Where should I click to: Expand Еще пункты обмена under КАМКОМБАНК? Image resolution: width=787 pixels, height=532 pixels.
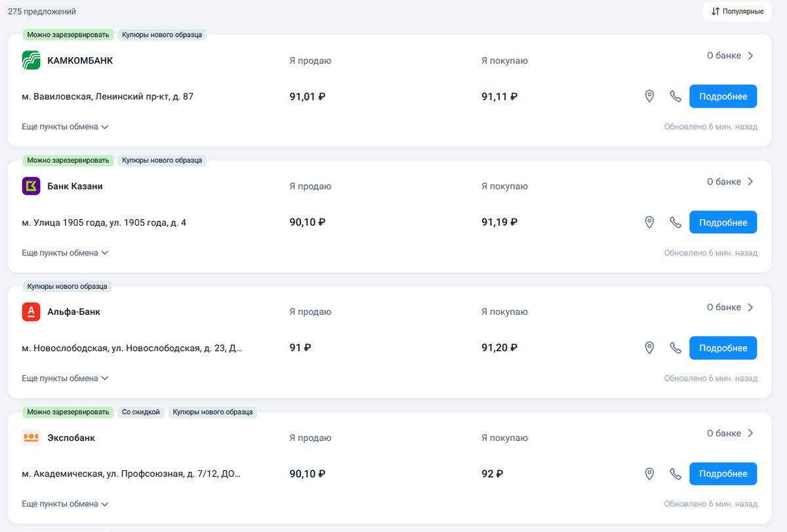point(65,127)
